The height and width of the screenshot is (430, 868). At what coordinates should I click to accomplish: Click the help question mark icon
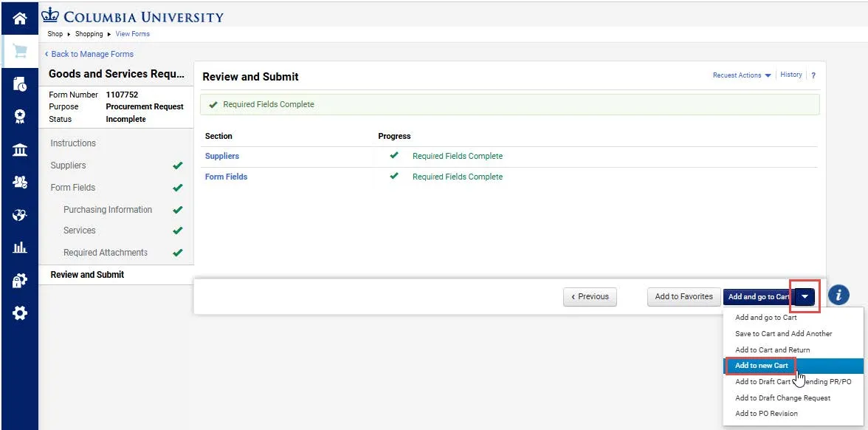click(813, 75)
